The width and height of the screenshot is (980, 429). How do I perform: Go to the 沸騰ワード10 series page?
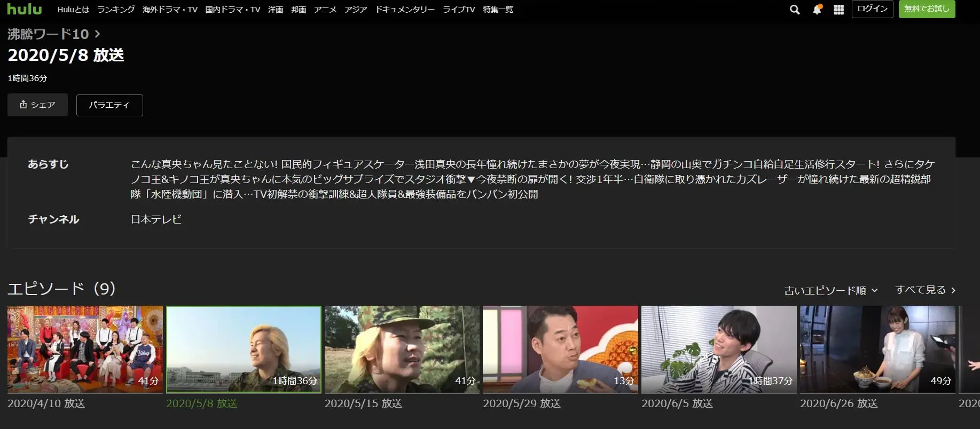tap(48, 34)
